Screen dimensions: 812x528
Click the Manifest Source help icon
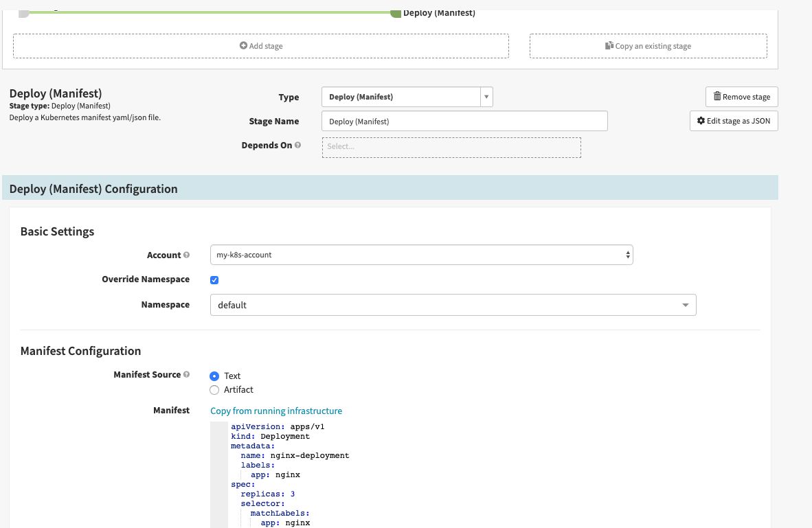click(x=186, y=374)
